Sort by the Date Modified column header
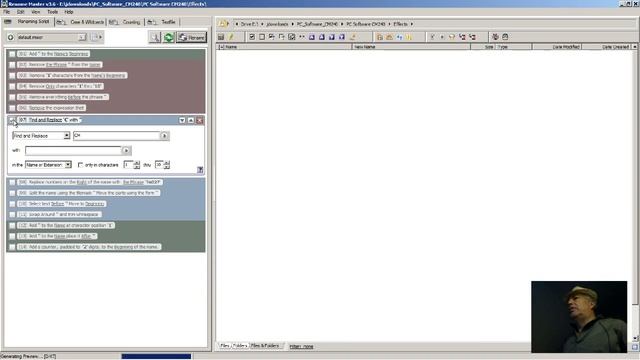The image size is (640, 360). 557,47
